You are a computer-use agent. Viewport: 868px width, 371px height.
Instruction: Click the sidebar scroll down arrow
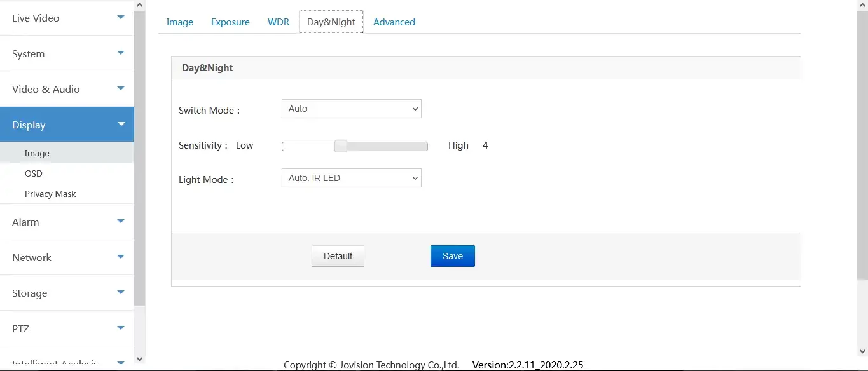coord(140,359)
